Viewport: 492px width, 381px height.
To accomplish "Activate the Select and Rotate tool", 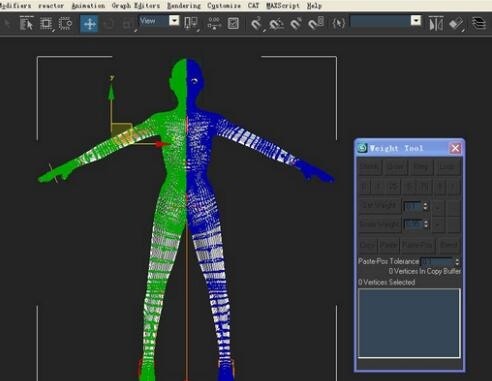I will 108,24.
